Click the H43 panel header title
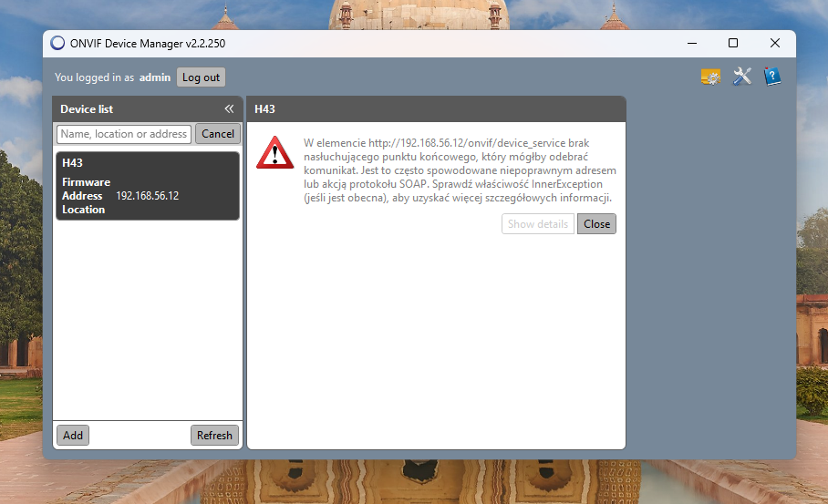 (x=264, y=109)
